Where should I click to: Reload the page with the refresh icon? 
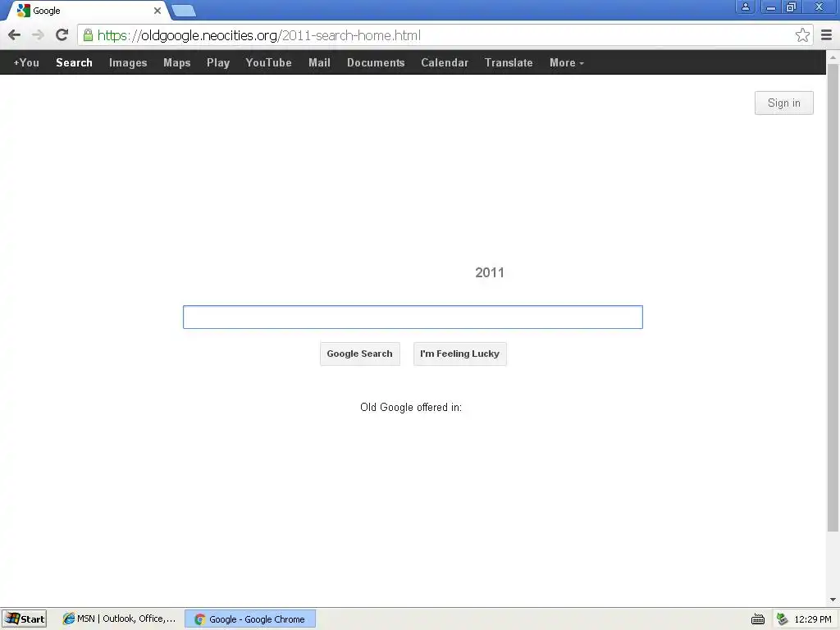pos(62,35)
